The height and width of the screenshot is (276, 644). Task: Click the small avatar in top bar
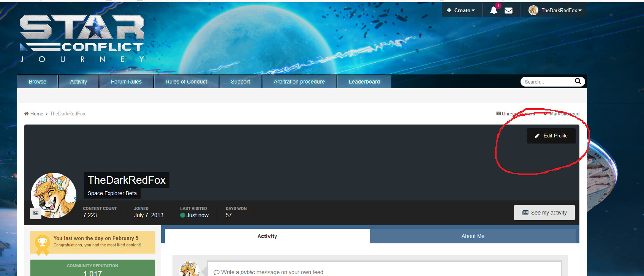[533, 11]
